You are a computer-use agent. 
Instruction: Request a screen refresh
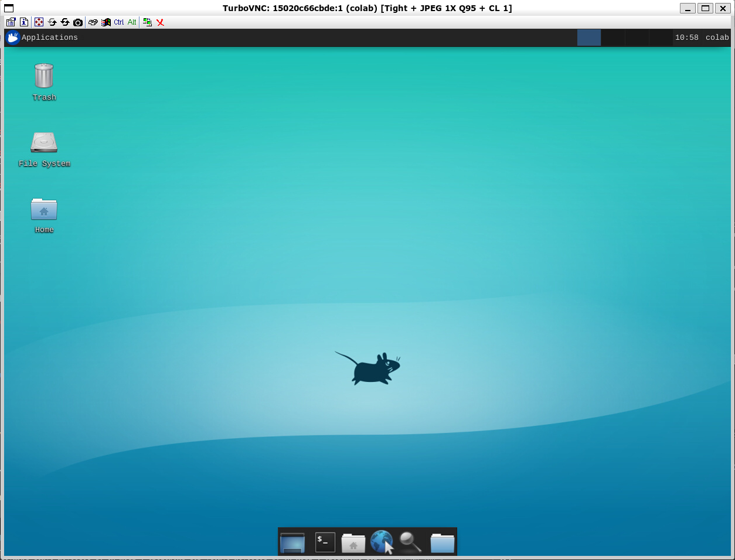tap(52, 22)
